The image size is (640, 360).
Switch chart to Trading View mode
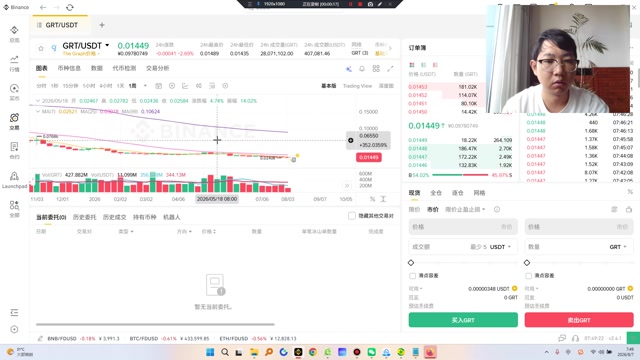(357, 86)
